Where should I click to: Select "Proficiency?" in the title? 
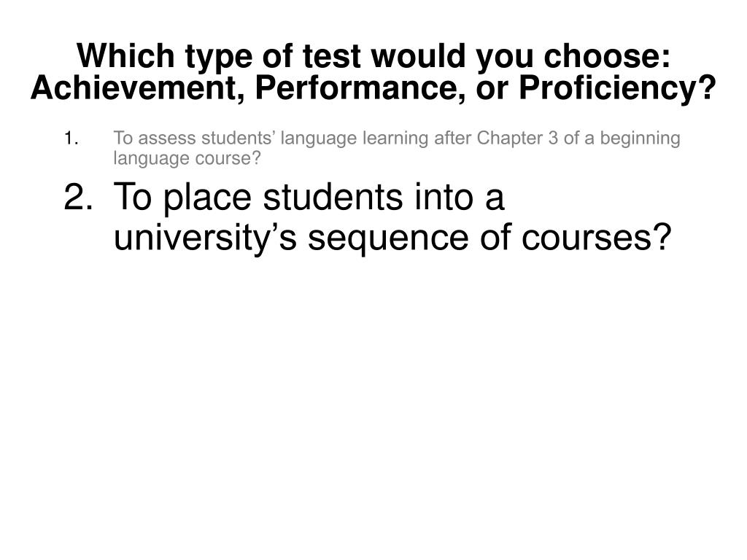coord(617,87)
